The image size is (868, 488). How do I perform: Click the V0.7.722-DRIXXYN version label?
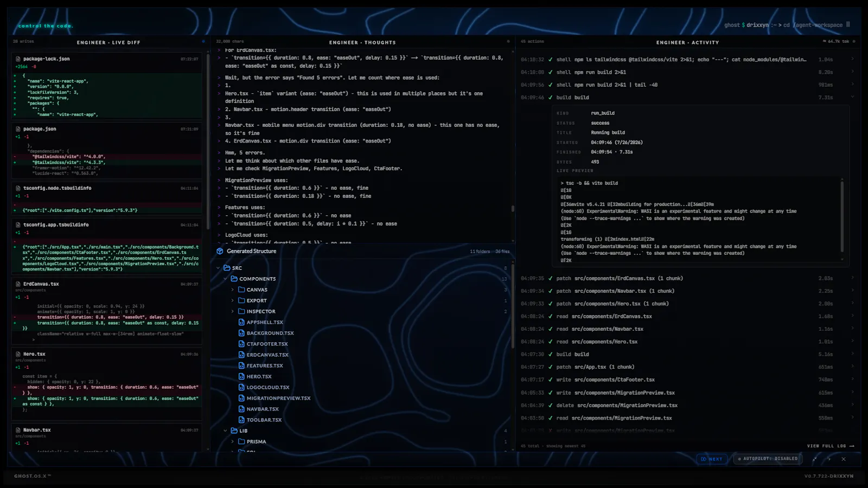point(828,476)
